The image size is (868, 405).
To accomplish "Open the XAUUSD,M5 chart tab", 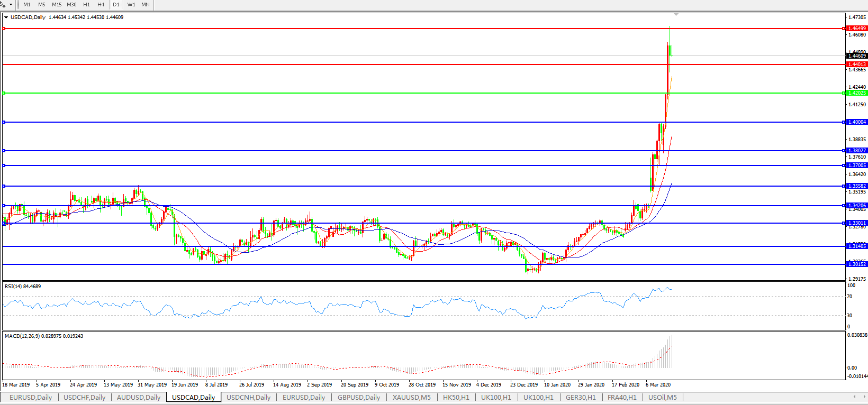I will tap(411, 397).
